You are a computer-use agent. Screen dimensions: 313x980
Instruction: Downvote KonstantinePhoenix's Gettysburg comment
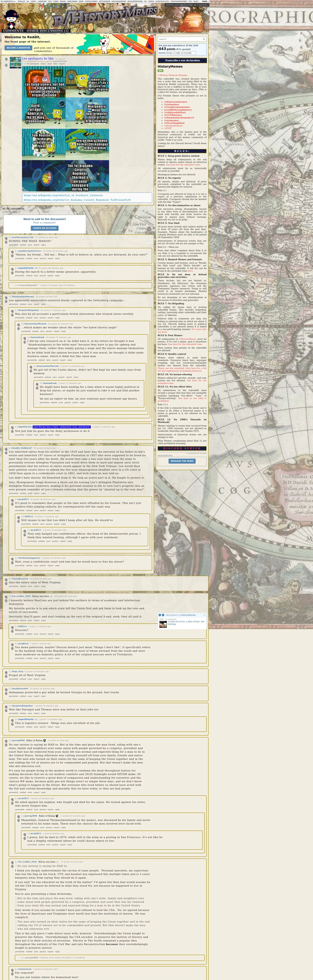[6, 302]
